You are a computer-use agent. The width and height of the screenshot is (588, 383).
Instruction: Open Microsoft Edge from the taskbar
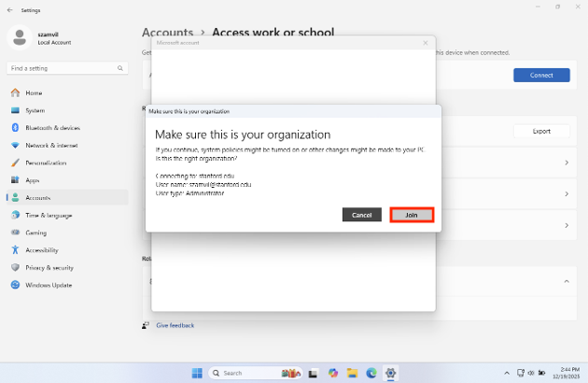371,373
